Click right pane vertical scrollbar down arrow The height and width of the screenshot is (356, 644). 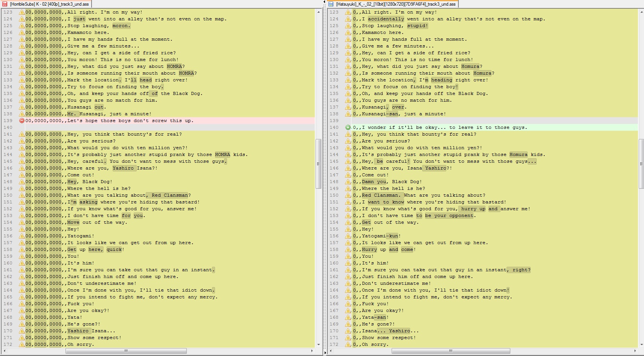click(641, 344)
